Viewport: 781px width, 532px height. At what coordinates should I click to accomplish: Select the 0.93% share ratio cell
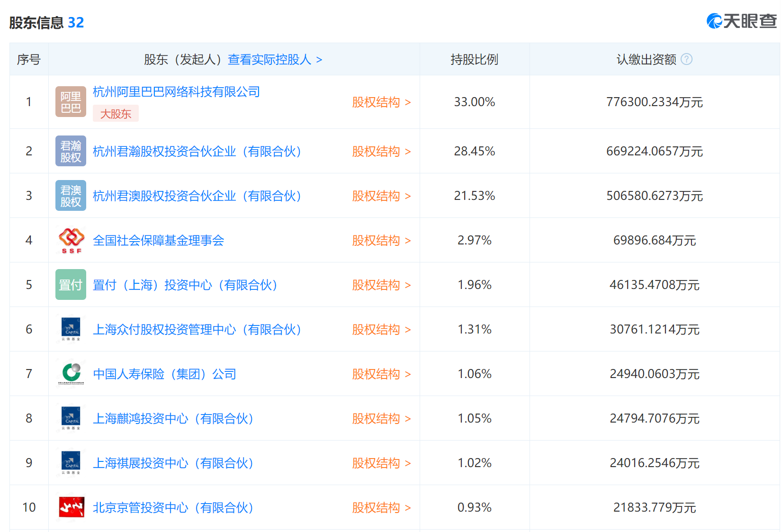[x=475, y=507]
